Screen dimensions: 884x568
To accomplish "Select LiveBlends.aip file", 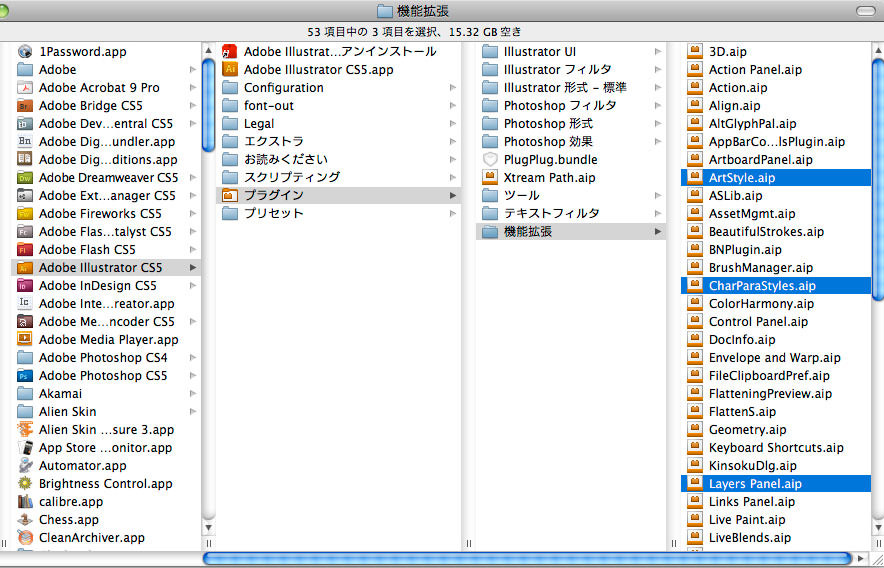I will point(776,538).
